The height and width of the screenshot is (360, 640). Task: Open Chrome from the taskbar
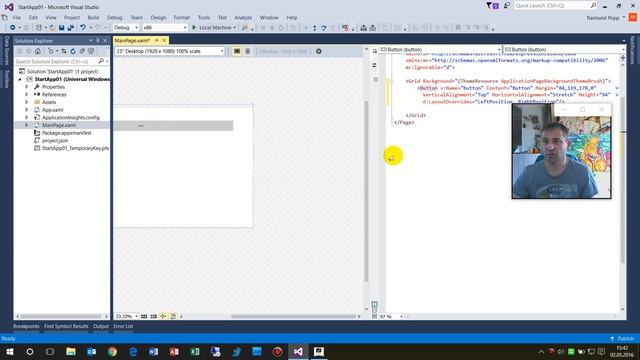pos(112,351)
